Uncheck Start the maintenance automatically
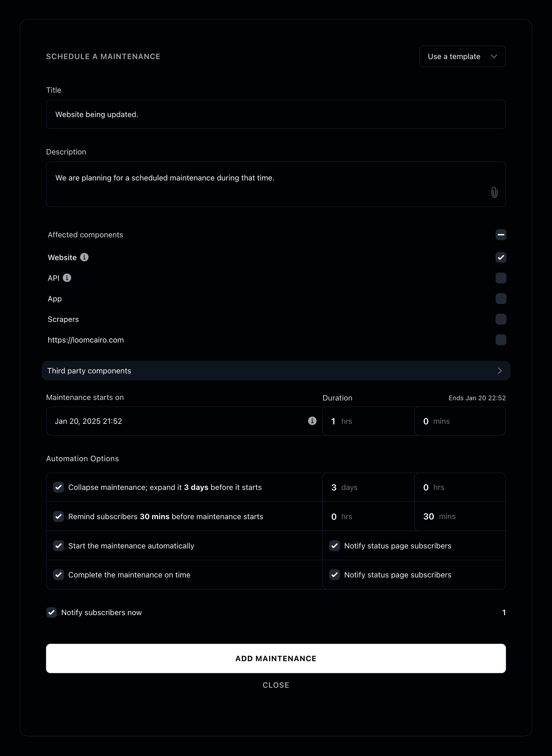This screenshot has height=756, width=552. 58,546
